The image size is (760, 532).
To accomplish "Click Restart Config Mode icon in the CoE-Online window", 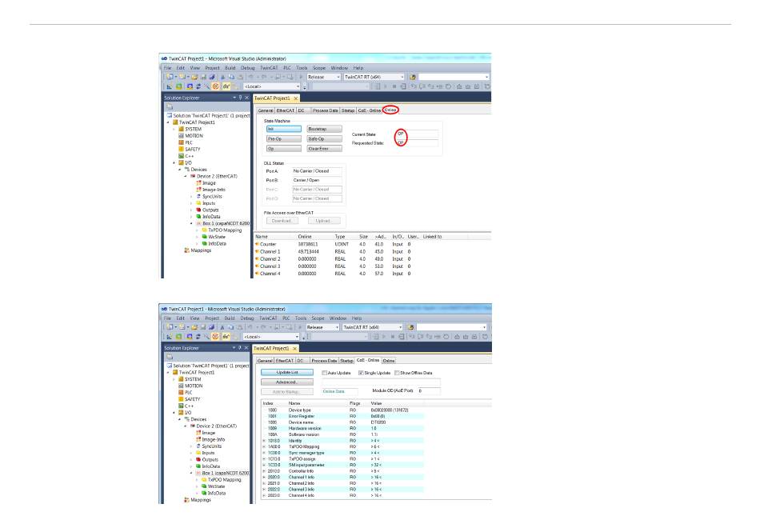I will tap(189, 336).
